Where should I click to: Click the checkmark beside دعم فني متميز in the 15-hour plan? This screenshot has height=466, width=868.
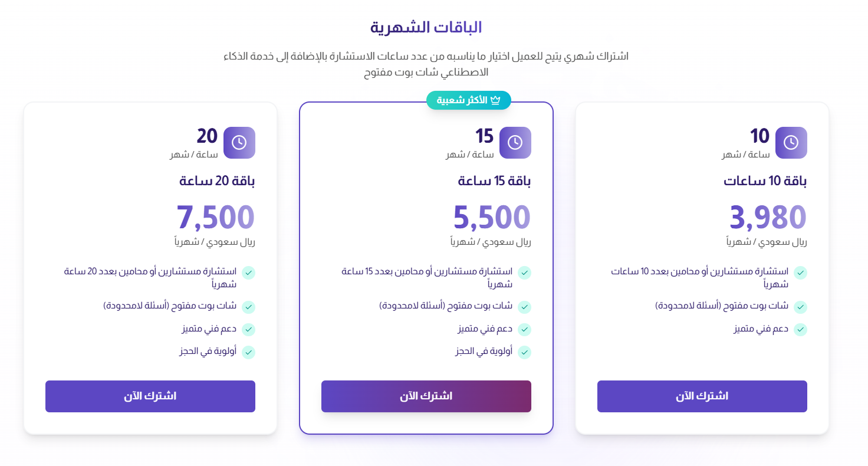[525, 329]
